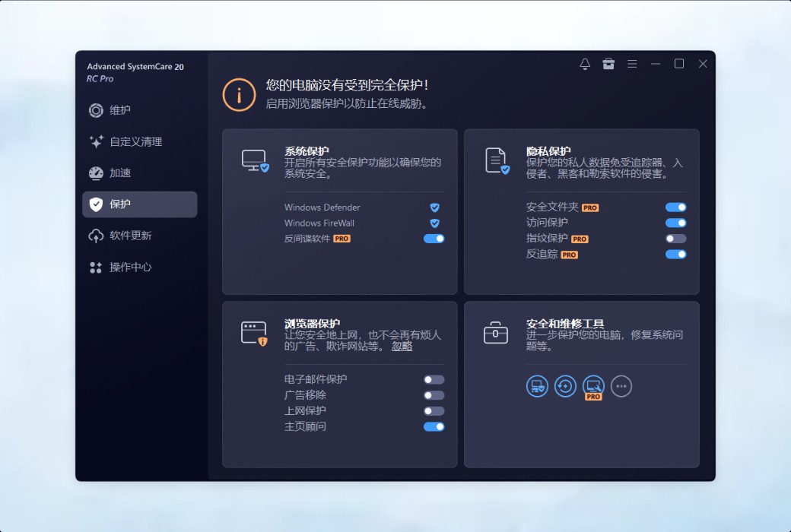Open the hamburger options menu
The height and width of the screenshot is (532, 791).
(x=632, y=64)
